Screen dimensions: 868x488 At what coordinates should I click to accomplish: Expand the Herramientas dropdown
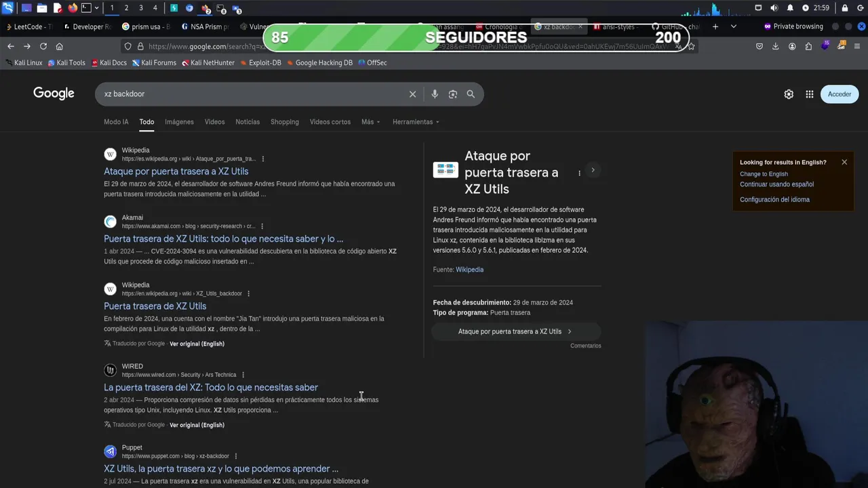coord(416,122)
